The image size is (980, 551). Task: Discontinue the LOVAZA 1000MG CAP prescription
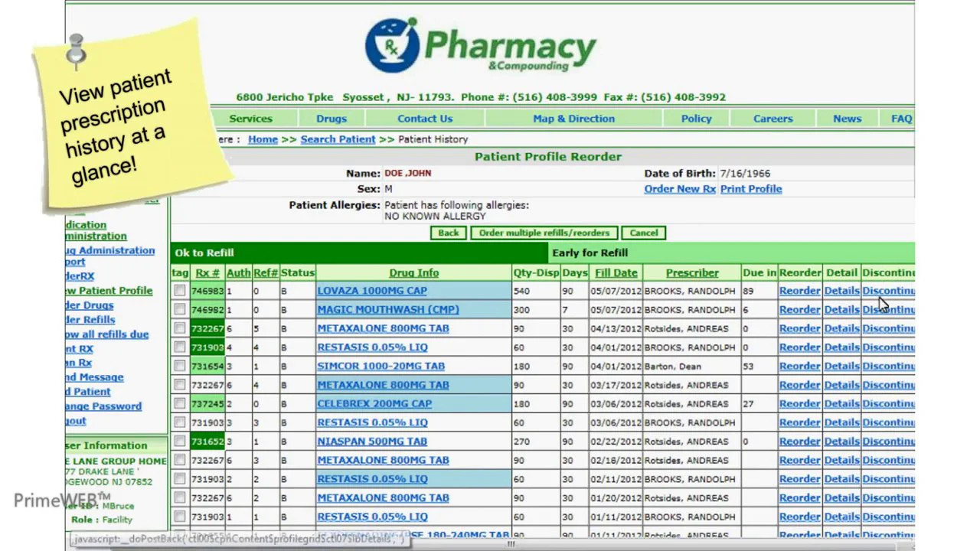(888, 291)
